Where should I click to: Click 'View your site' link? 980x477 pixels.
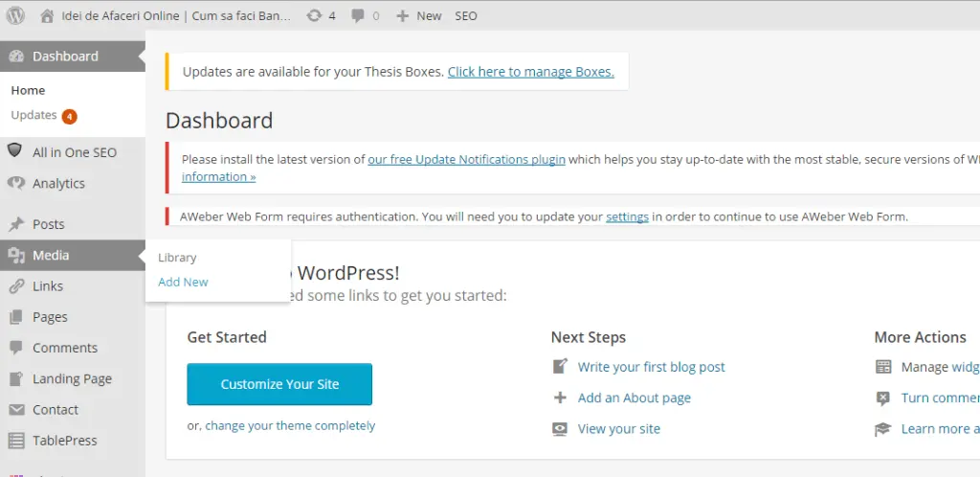tap(619, 429)
